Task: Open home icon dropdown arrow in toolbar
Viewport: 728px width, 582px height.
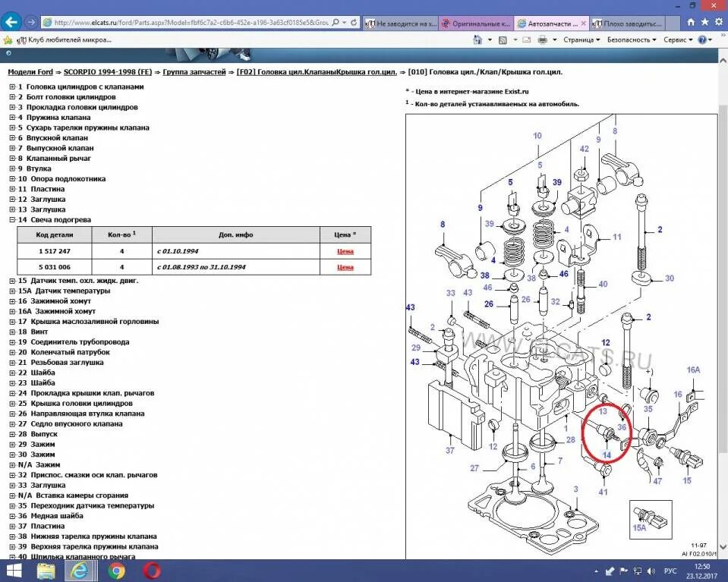Action: click(x=490, y=40)
